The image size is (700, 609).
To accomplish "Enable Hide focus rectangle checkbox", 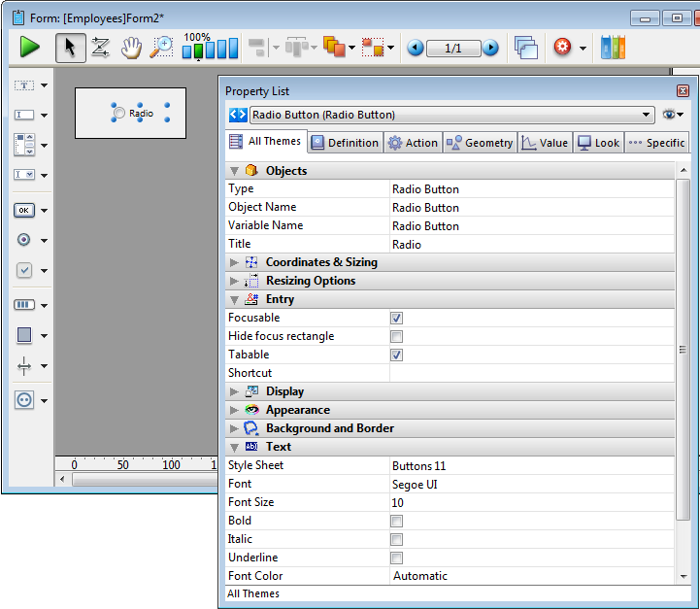I will [x=396, y=336].
